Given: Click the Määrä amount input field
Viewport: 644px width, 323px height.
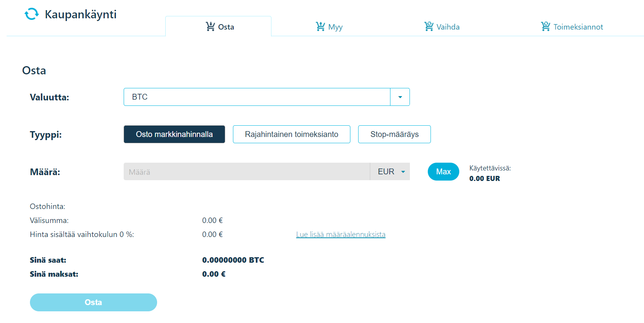Looking at the screenshot, I should point(247,172).
